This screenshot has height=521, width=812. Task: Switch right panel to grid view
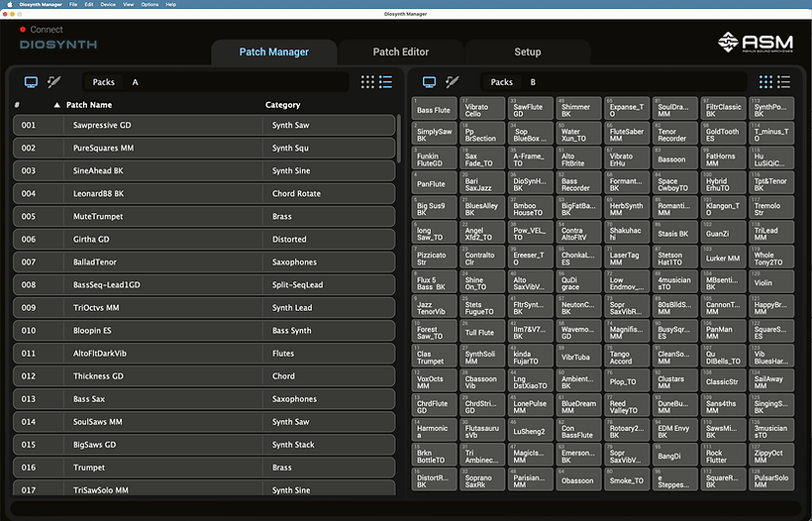click(x=765, y=82)
